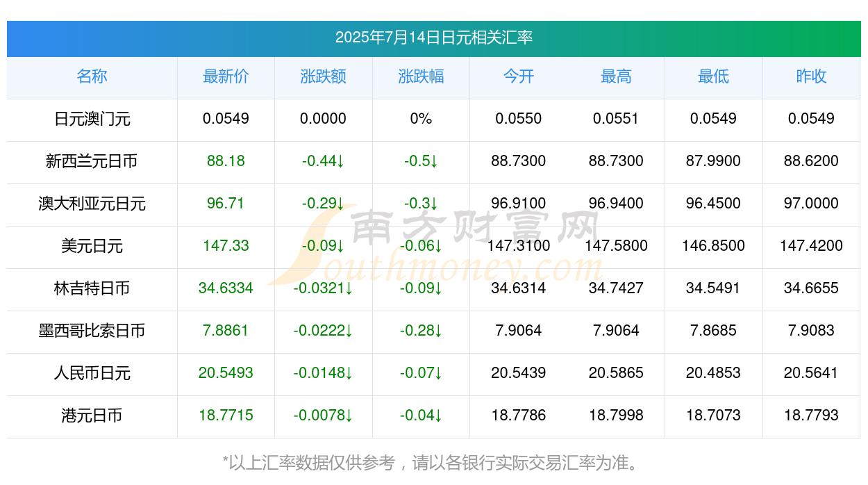Click the 147.33 latest price value

tap(226, 246)
